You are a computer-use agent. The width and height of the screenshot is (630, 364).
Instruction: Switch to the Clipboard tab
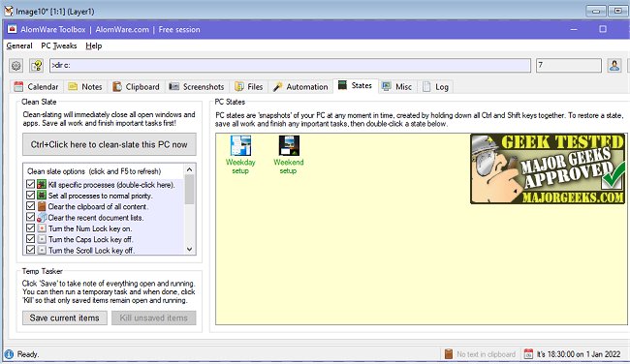tap(136, 87)
